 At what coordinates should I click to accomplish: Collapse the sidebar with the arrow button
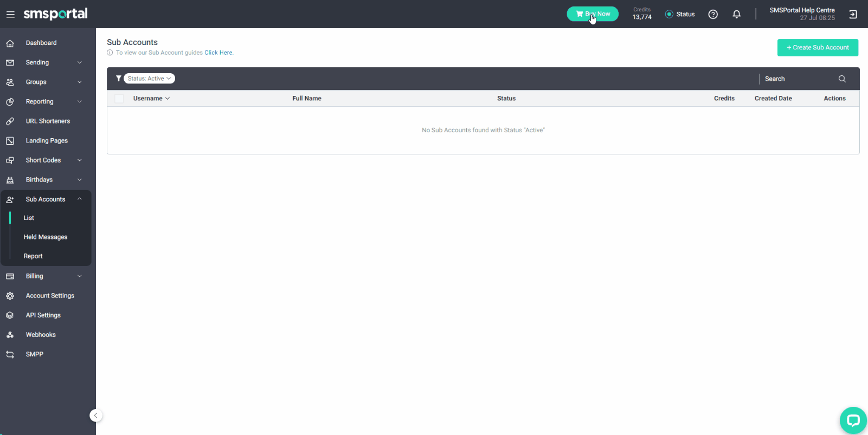coord(96,415)
